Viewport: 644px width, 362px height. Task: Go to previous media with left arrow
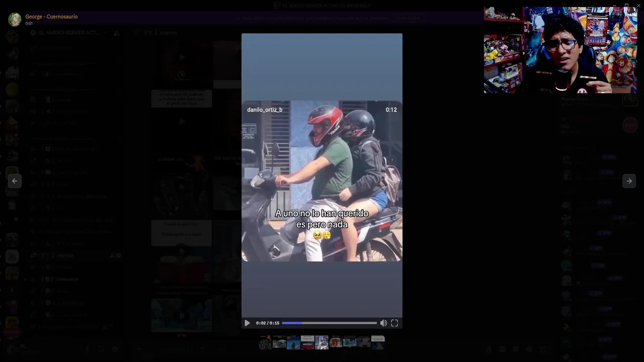point(15,181)
